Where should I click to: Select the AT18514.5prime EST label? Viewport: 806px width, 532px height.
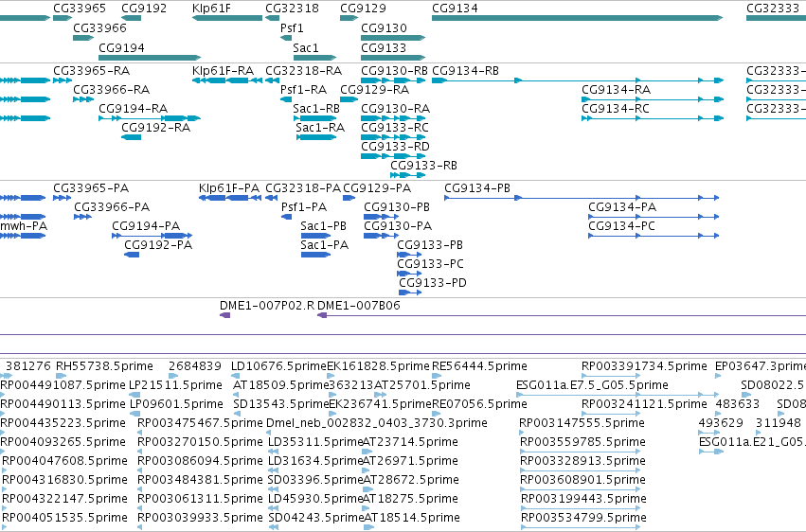coord(412,518)
